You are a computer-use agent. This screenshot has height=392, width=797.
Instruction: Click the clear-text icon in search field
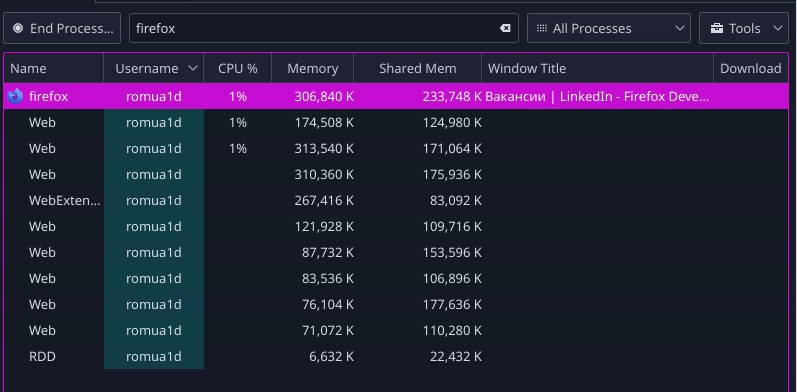pyautogui.click(x=505, y=28)
